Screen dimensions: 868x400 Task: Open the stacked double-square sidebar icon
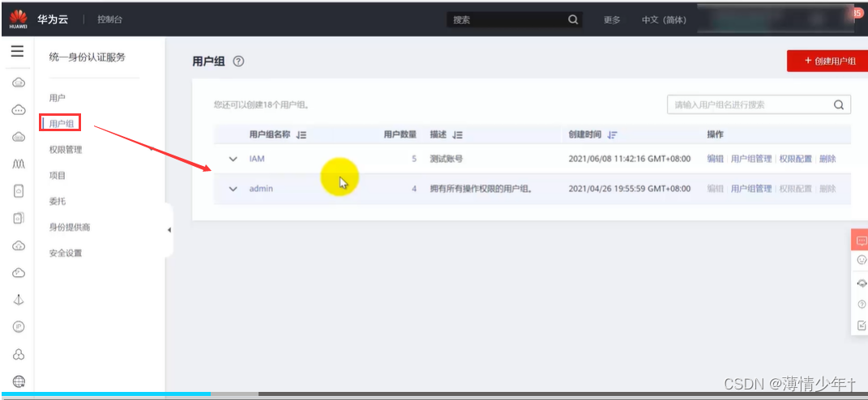19,218
